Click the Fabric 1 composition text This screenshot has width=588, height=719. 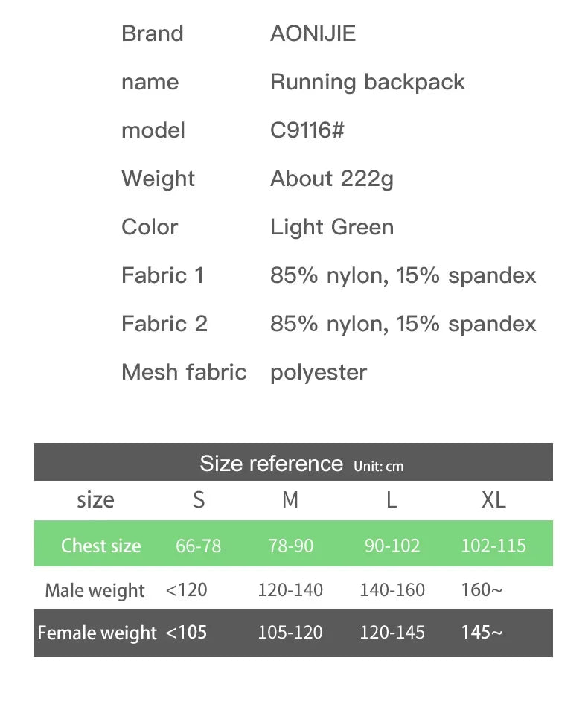(x=403, y=275)
